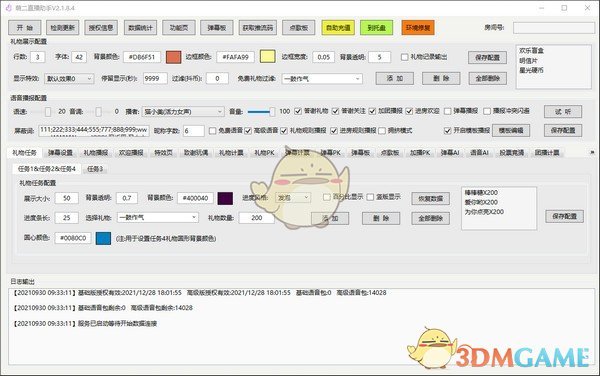The width and height of the screenshot is (600, 376).
Task: Select 棒棒糖X200 in the task list
Action: pyautogui.click(x=481, y=192)
